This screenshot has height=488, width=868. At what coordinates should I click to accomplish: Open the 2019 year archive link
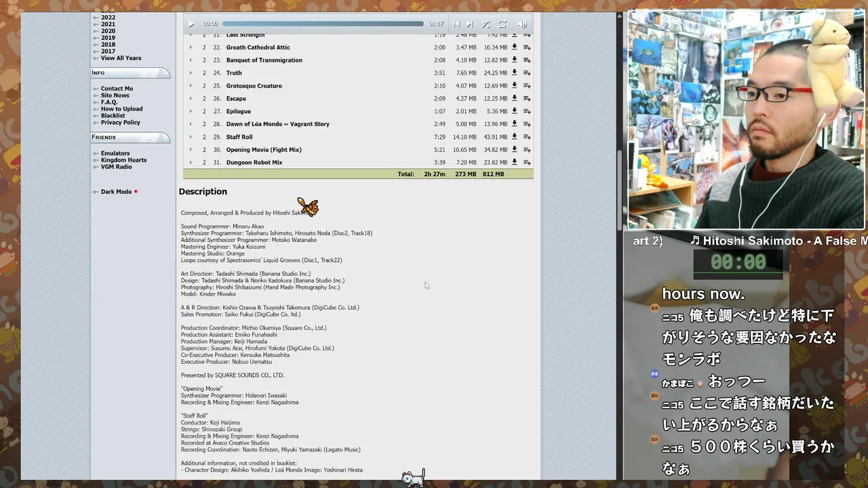tap(108, 38)
